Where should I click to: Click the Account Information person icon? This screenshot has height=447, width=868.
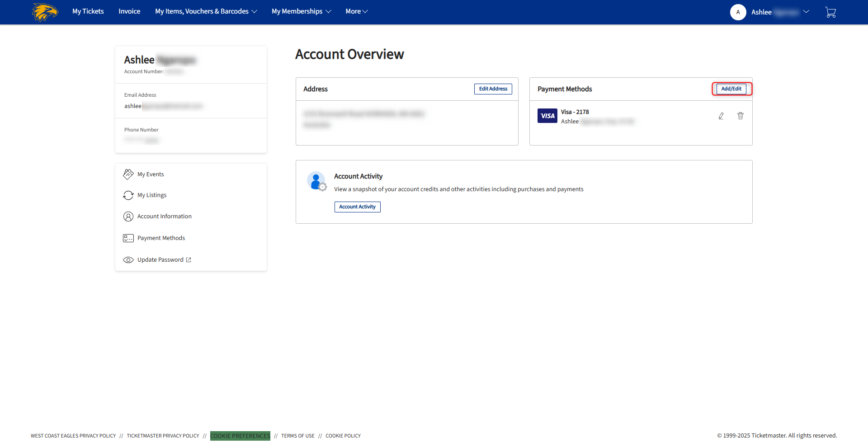click(128, 216)
